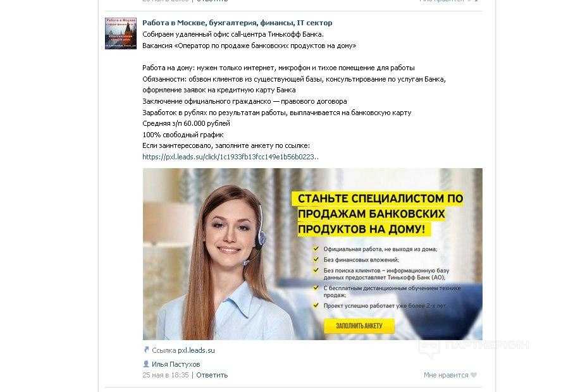This screenshot has height=392, width=561.
Task: Open the post timestamp 25 мая в 18:35
Action: pos(165,375)
